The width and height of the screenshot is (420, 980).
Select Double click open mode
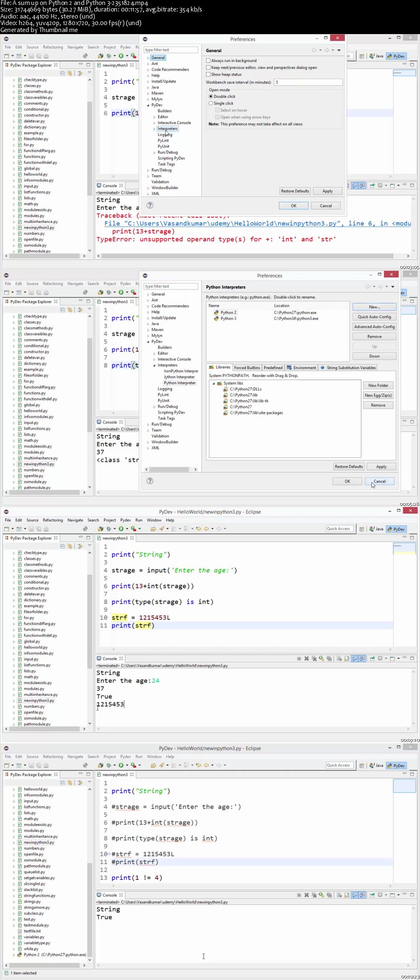[211, 96]
